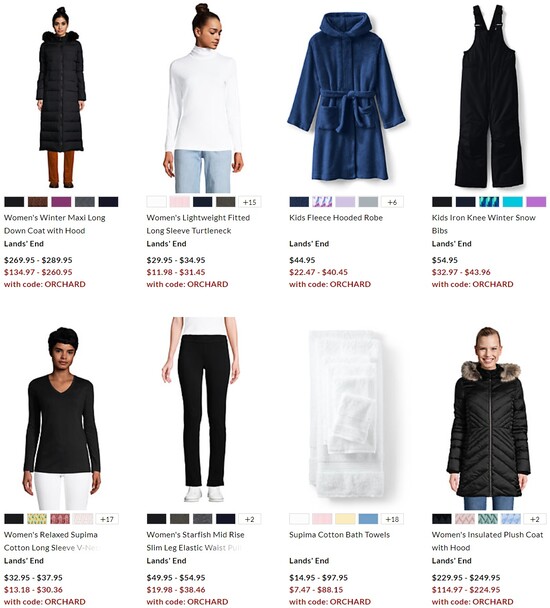Expand +15 more colors for Turtleneck
550x608 pixels.
(x=250, y=202)
